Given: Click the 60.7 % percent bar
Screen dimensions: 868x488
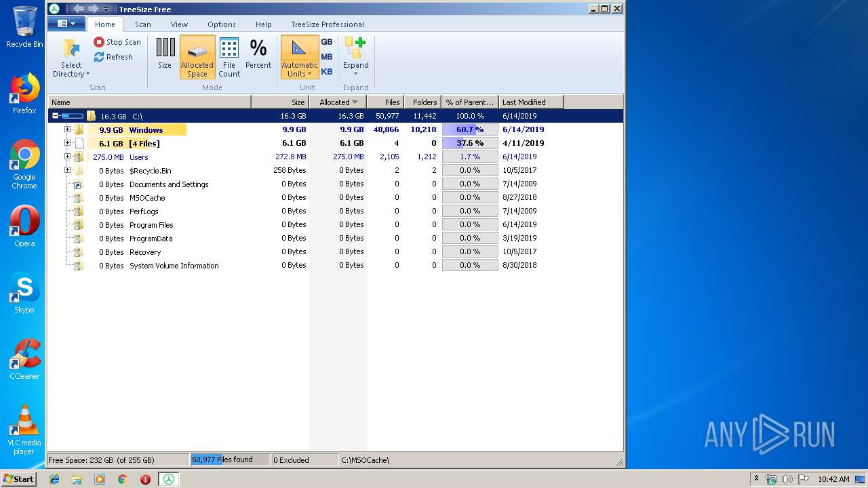Looking at the screenshot, I should (x=470, y=129).
